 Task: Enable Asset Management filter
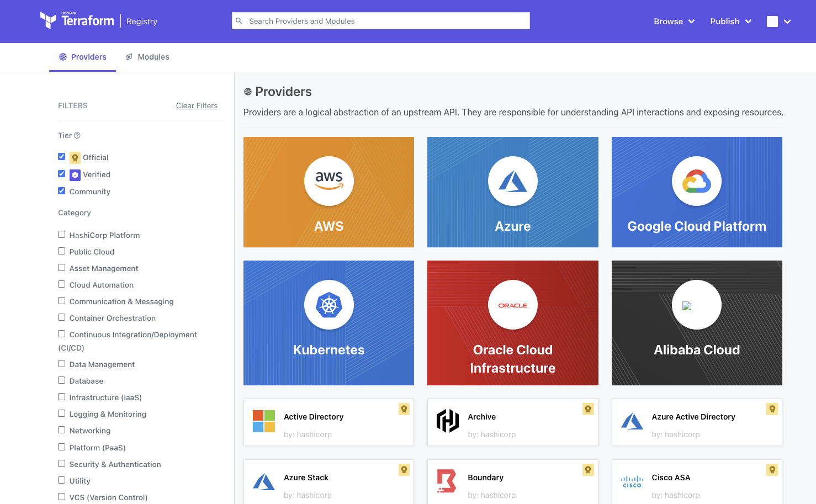pyautogui.click(x=62, y=268)
